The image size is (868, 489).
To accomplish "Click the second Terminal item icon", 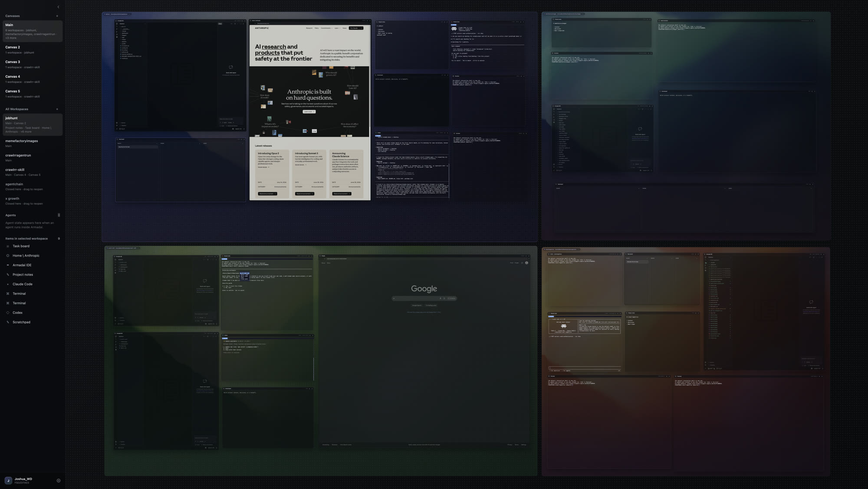I will tap(8, 303).
